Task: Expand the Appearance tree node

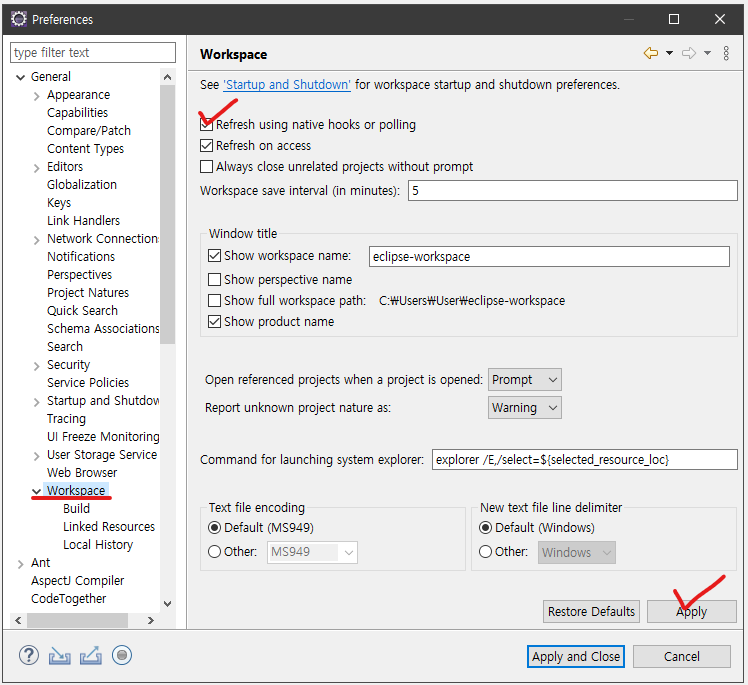Action: 37,96
